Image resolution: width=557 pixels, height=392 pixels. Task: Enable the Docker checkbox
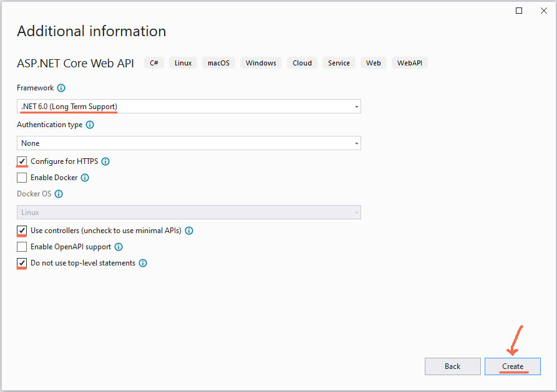(x=22, y=178)
